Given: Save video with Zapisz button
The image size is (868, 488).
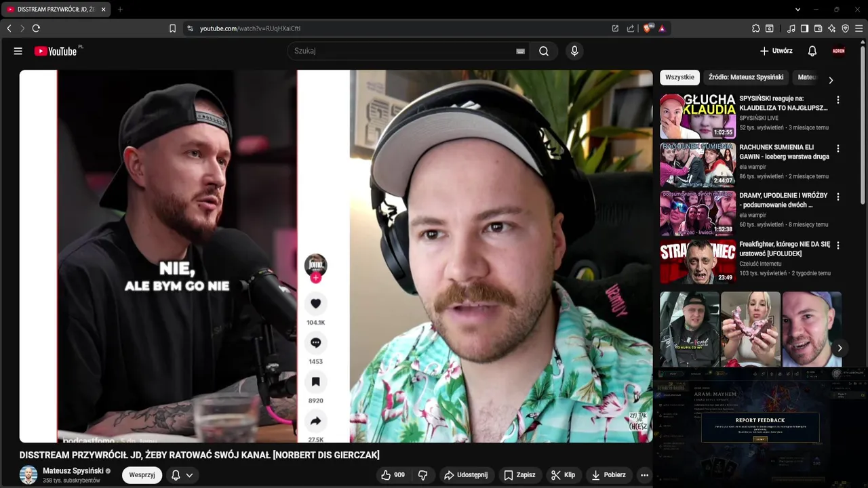Looking at the screenshot, I should point(519,475).
